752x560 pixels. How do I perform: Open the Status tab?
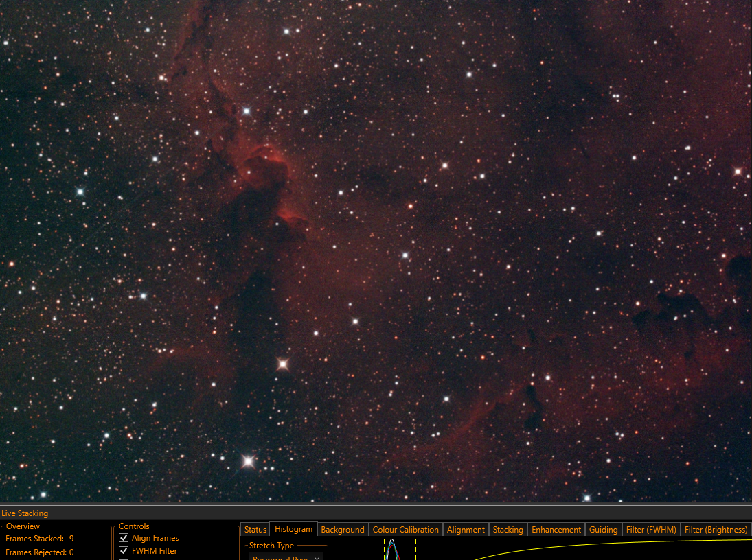point(255,529)
